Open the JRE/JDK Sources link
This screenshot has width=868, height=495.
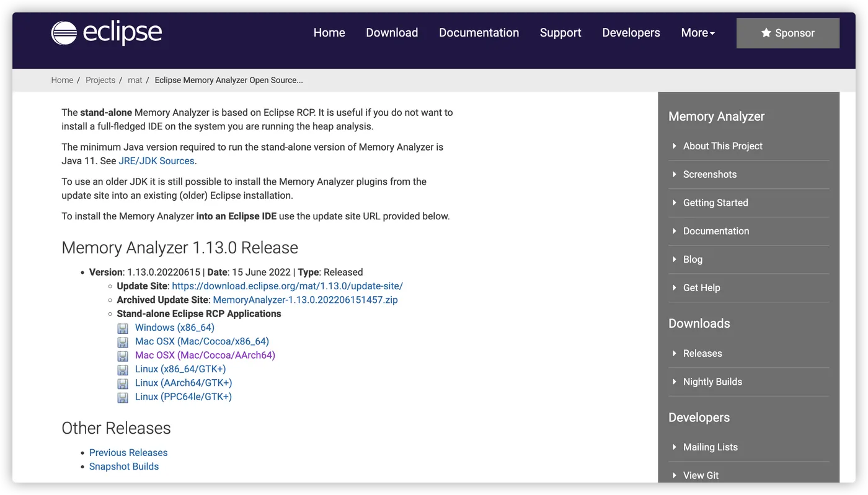(x=157, y=161)
